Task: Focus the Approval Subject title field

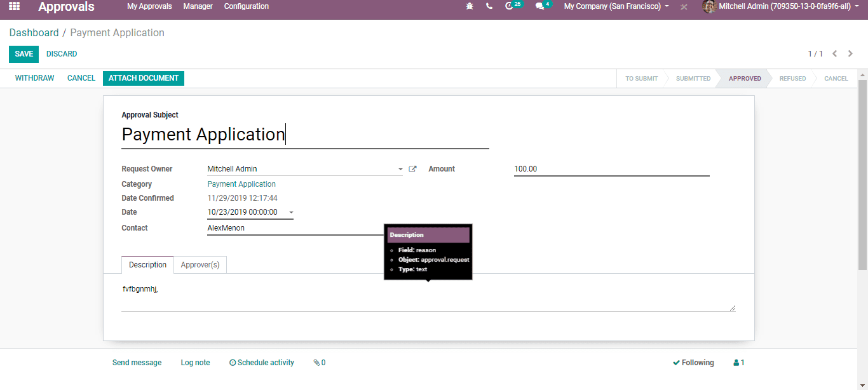Action: pyautogui.click(x=305, y=135)
